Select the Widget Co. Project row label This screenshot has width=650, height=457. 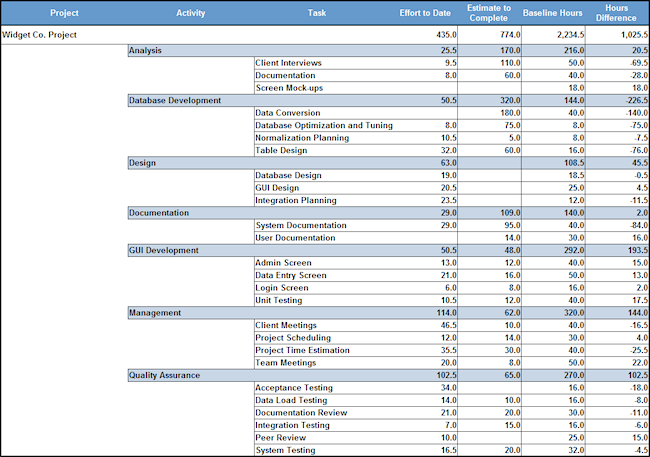tap(39, 35)
